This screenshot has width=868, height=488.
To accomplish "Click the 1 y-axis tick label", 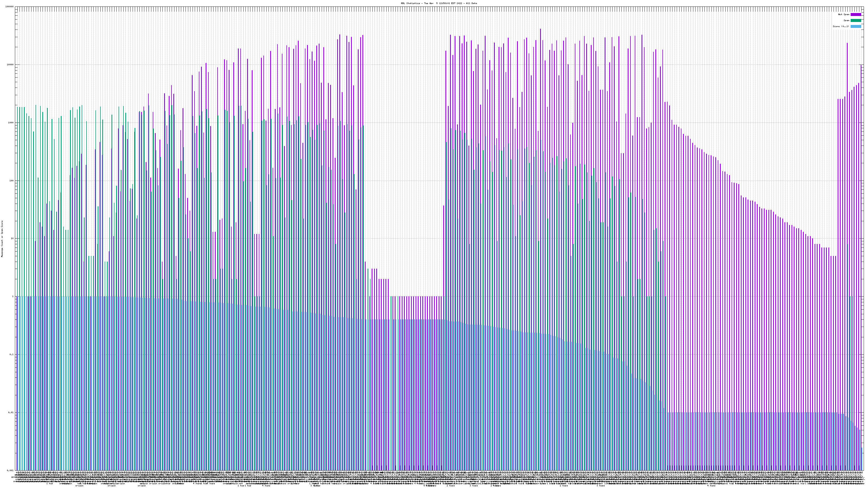I will pos(13,296).
